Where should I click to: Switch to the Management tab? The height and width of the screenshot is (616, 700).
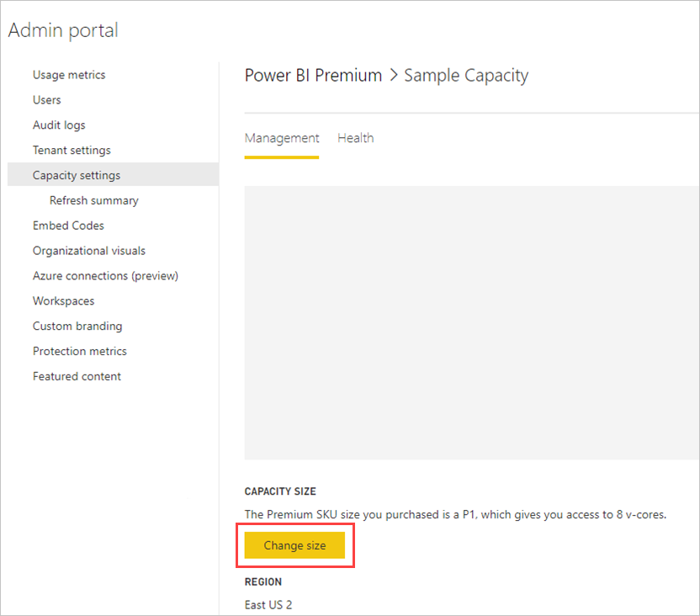[x=282, y=138]
